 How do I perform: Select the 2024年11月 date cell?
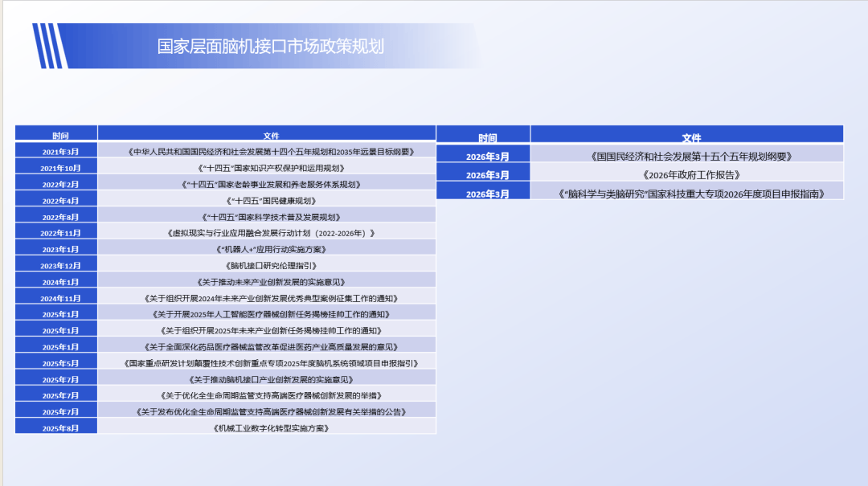click(x=56, y=298)
